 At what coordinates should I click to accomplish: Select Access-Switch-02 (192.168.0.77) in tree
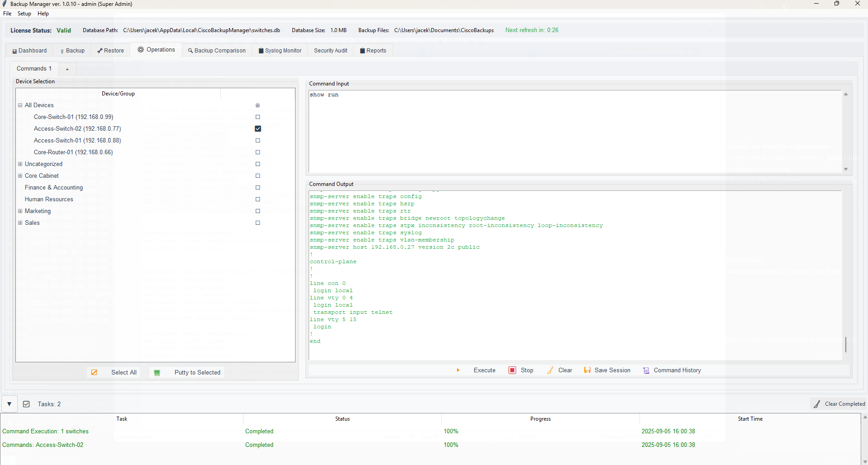coord(77,128)
